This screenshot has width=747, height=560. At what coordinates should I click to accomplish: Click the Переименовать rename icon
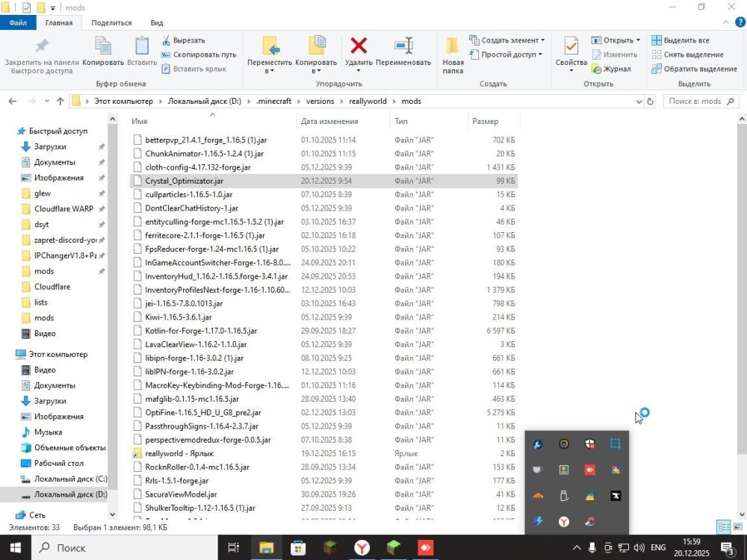(x=403, y=46)
